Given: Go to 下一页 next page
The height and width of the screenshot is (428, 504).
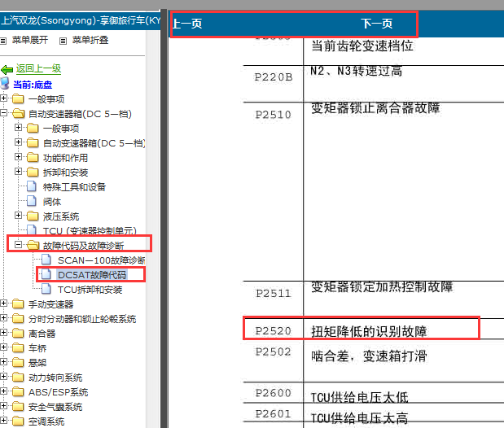Looking at the screenshot, I should [x=376, y=24].
